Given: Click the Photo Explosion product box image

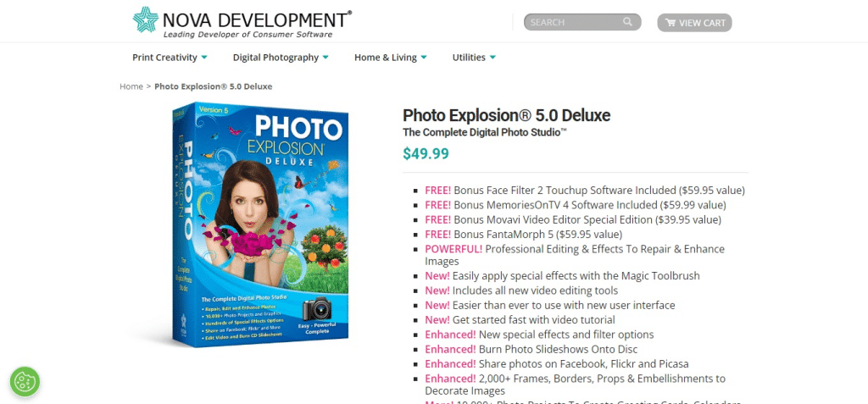Looking at the screenshot, I should [x=256, y=223].
